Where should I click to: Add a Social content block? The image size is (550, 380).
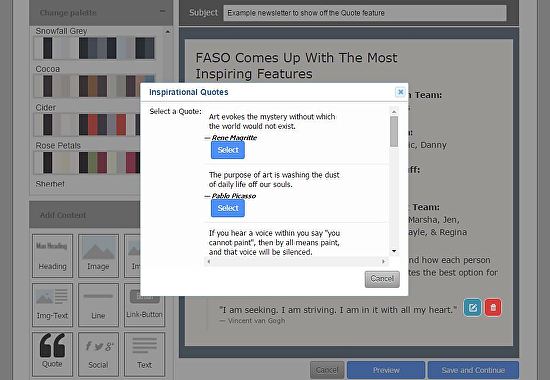coord(98,354)
